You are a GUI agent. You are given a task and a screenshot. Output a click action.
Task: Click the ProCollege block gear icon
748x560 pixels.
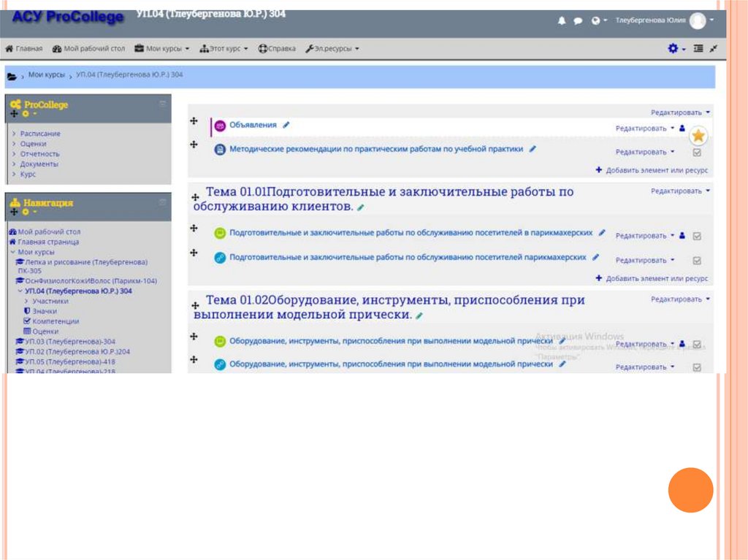pos(26,114)
